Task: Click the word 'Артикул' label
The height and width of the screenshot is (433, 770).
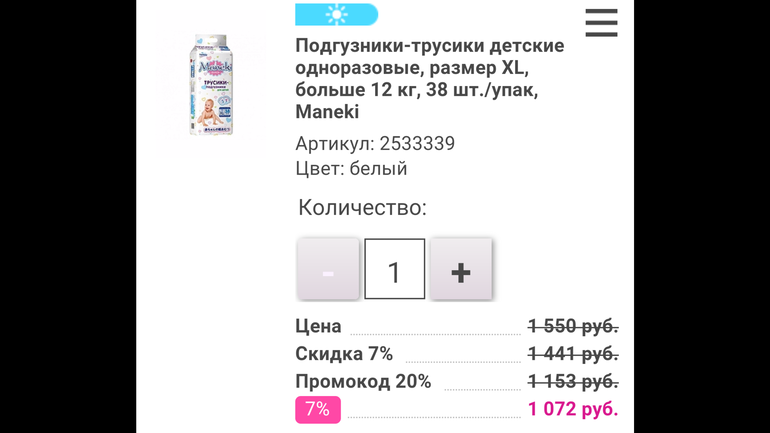Action: pos(332,143)
